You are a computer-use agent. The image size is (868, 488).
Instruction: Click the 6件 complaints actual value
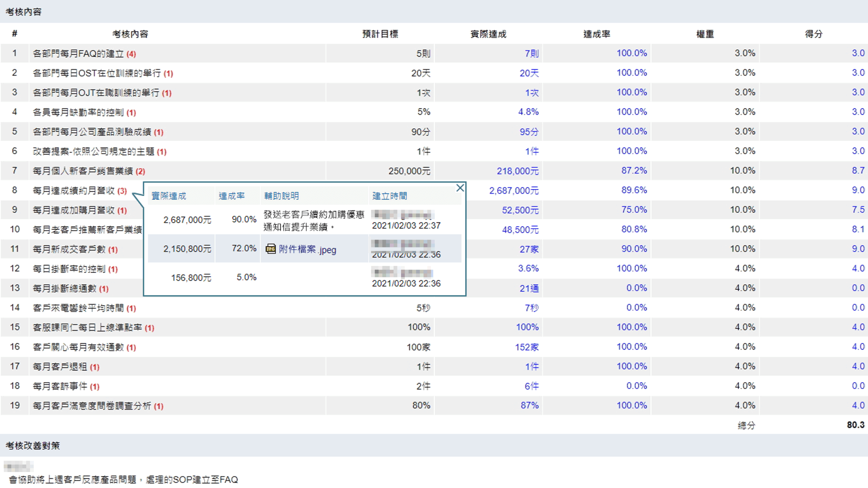531,386
